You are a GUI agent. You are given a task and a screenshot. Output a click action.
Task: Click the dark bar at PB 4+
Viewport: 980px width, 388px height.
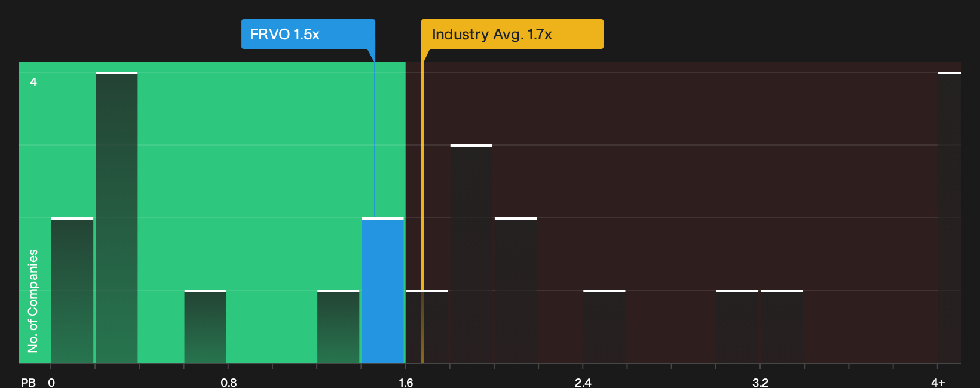point(950,218)
